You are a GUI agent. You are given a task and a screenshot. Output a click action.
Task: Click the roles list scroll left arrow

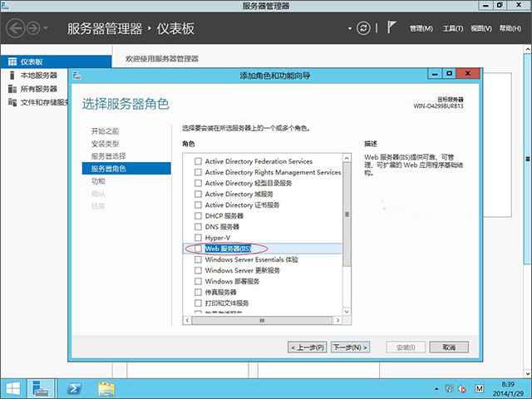187,320
